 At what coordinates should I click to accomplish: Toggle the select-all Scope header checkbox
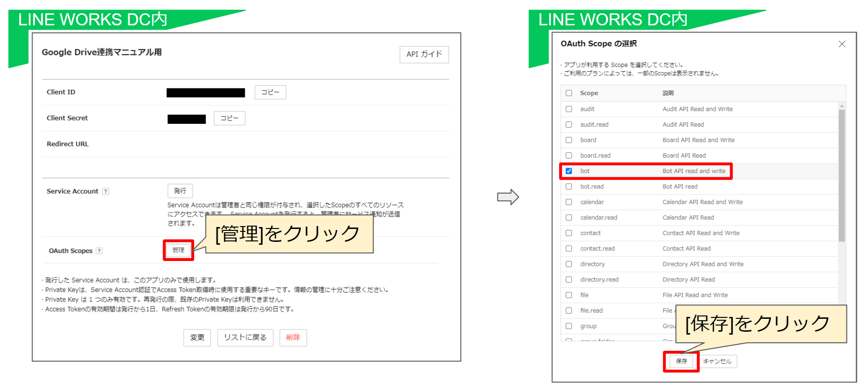[x=569, y=93]
